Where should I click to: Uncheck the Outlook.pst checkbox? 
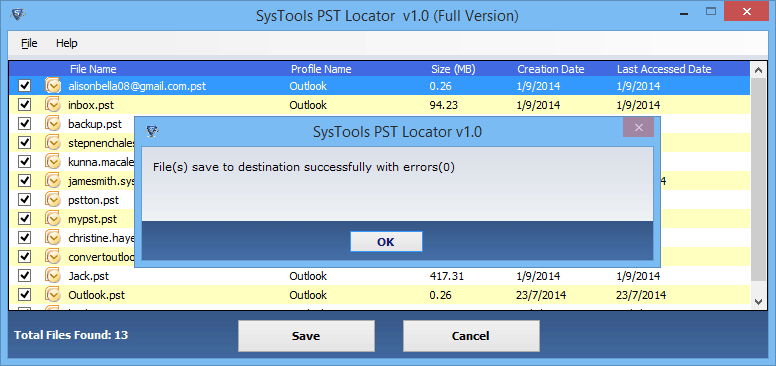pos(24,295)
